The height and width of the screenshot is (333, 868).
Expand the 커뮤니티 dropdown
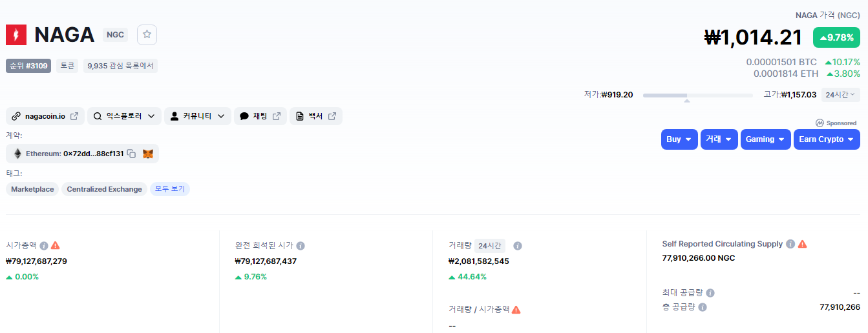197,116
